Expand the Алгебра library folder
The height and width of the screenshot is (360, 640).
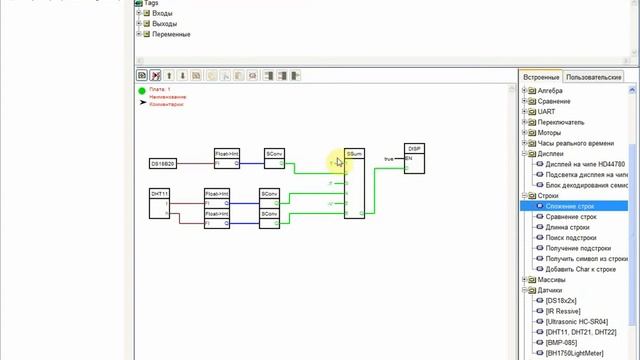tap(524, 91)
